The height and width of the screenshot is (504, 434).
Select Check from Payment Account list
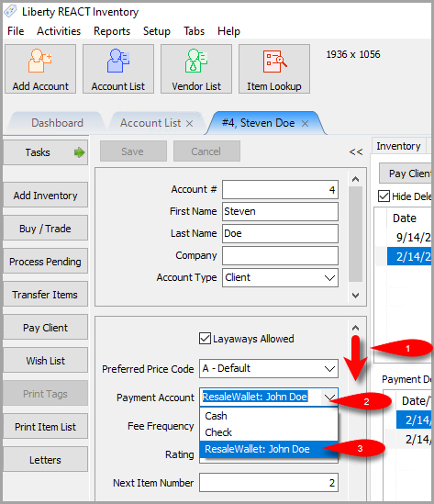(x=269, y=432)
